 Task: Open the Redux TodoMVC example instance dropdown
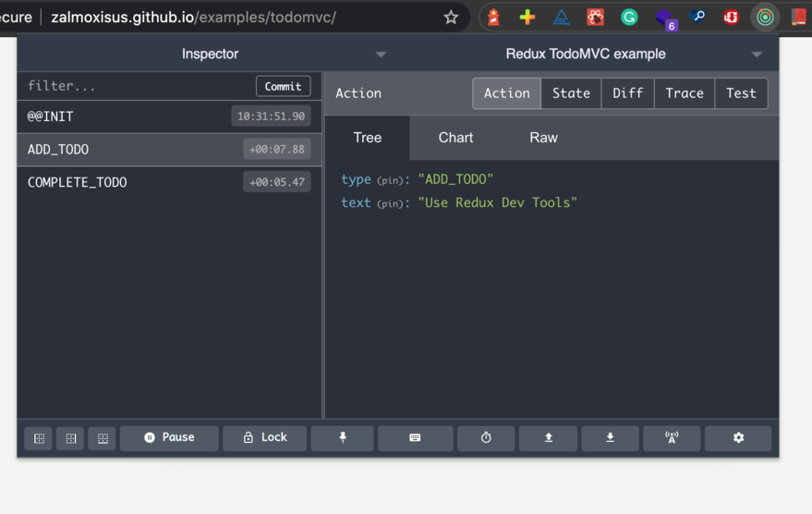pyautogui.click(x=586, y=54)
